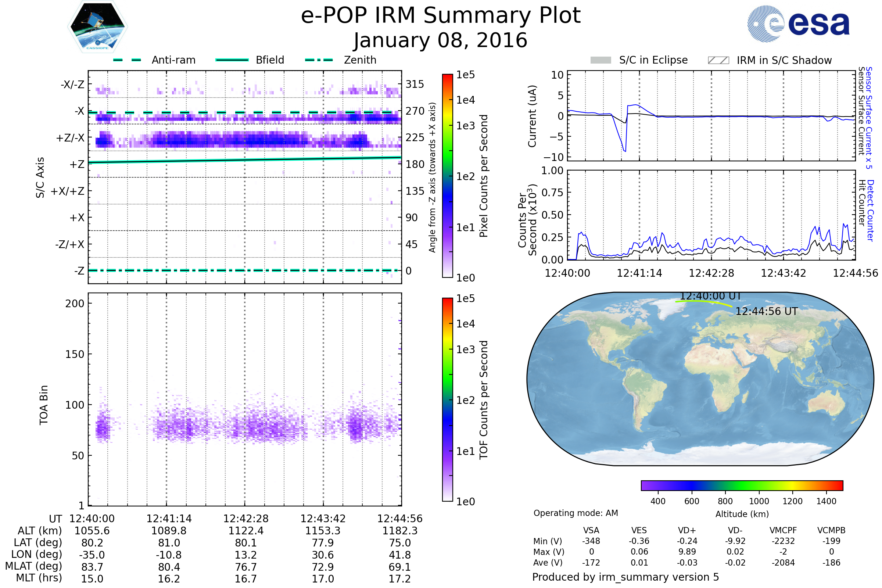Click the CASSIOPE satellite hexagon logo
882x588 pixels.
97,27
